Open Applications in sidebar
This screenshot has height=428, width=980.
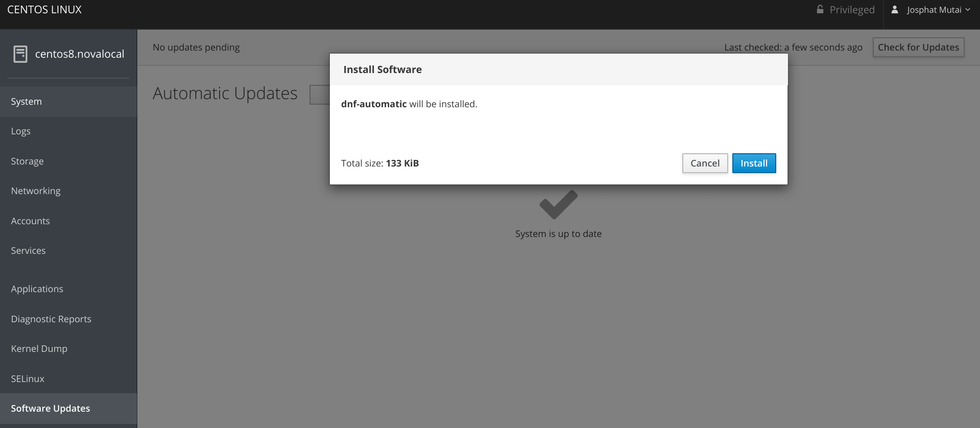(68, 289)
